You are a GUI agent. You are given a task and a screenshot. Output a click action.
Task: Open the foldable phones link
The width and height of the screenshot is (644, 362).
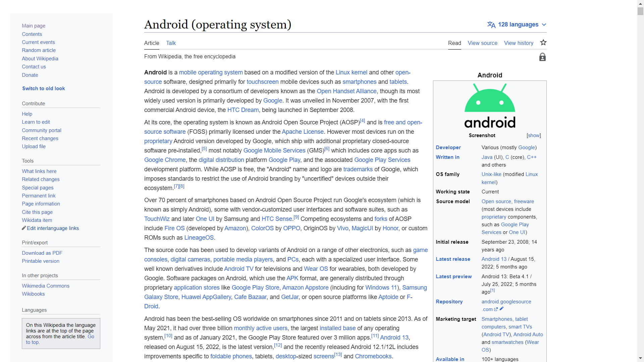(231, 356)
